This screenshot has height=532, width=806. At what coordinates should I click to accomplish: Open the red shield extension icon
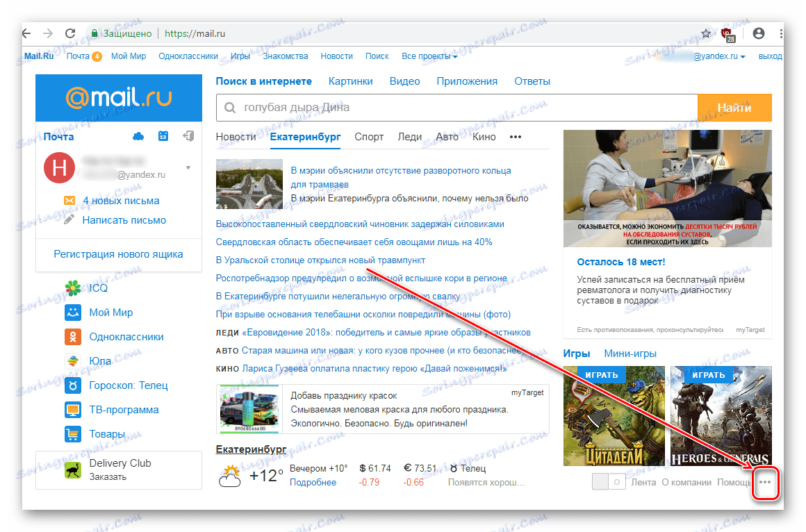pos(728,35)
